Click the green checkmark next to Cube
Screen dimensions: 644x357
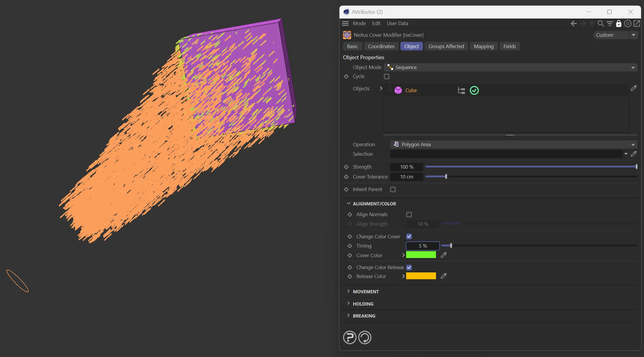click(474, 90)
